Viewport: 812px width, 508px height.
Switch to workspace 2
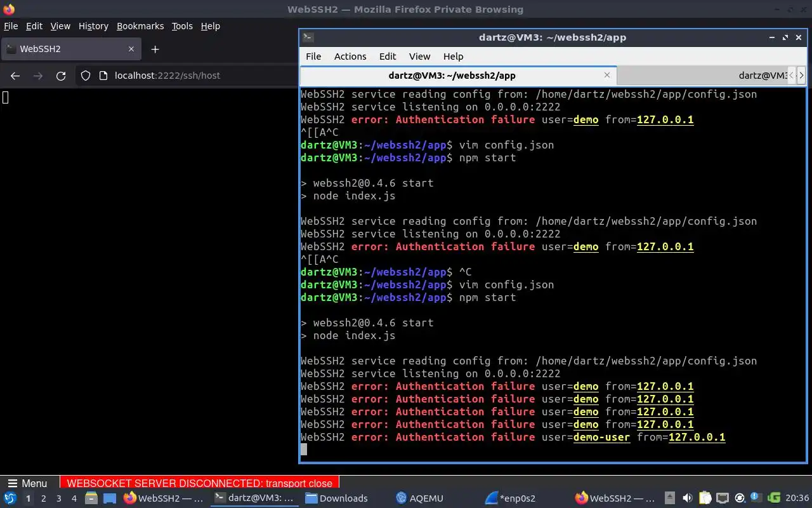(43, 498)
